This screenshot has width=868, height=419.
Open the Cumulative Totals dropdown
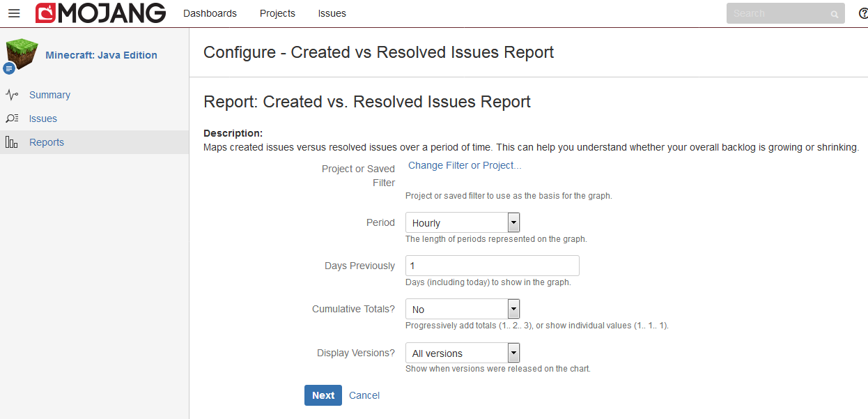(463, 310)
